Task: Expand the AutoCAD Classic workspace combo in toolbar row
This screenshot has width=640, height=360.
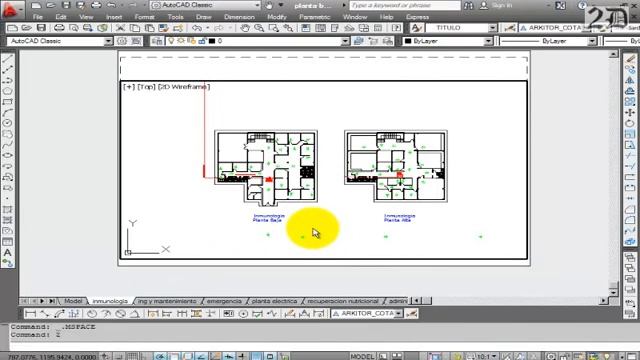Action: [108, 41]
